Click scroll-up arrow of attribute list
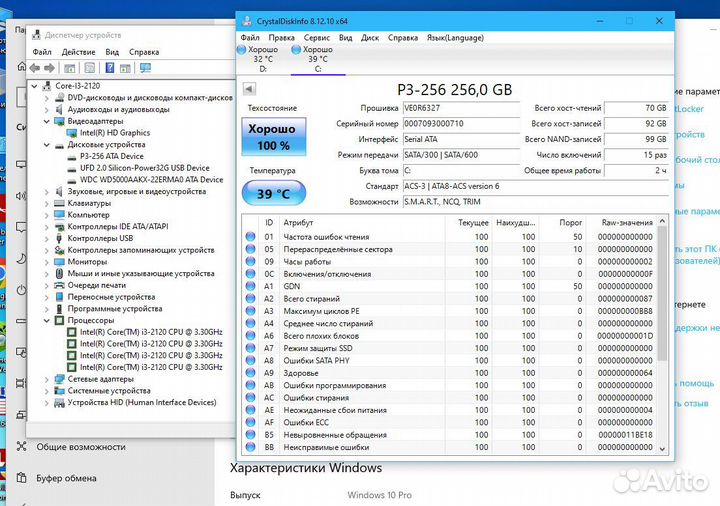The image size is (720, 506). pyautogui.click(x=662, y=221)
